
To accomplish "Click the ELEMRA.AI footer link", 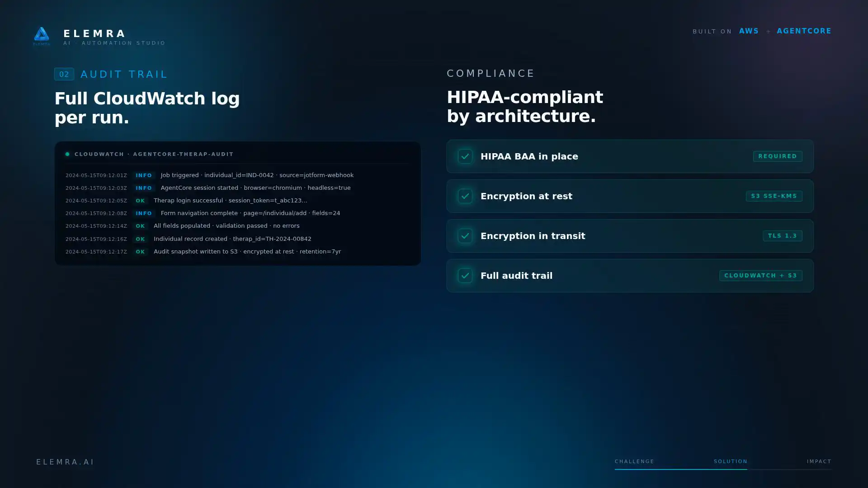I will [65, 462].
